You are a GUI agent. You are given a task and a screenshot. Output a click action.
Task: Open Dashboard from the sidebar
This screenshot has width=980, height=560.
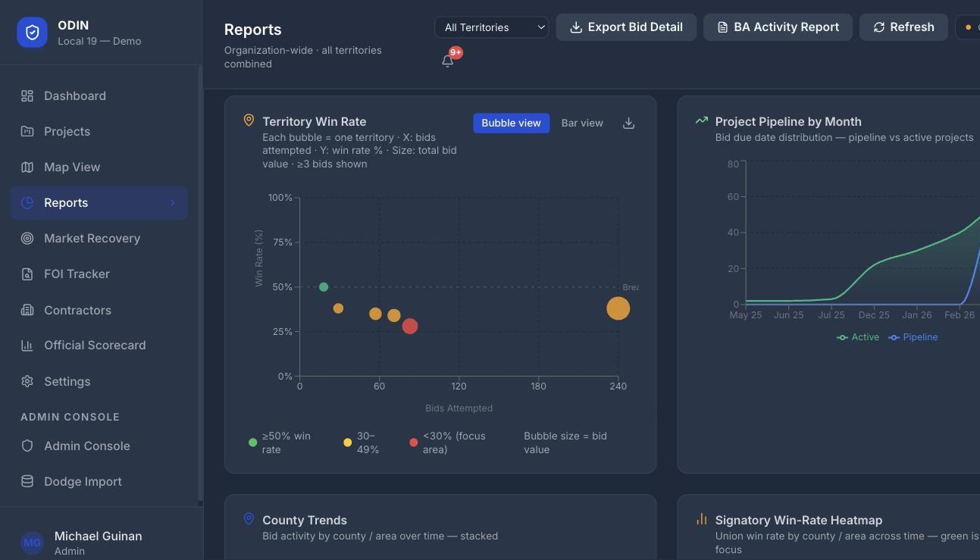(99, 95)
